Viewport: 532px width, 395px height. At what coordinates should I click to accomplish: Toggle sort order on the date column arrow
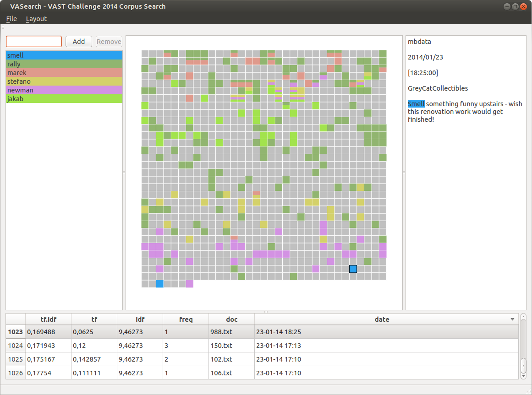(x=512, y=319)
